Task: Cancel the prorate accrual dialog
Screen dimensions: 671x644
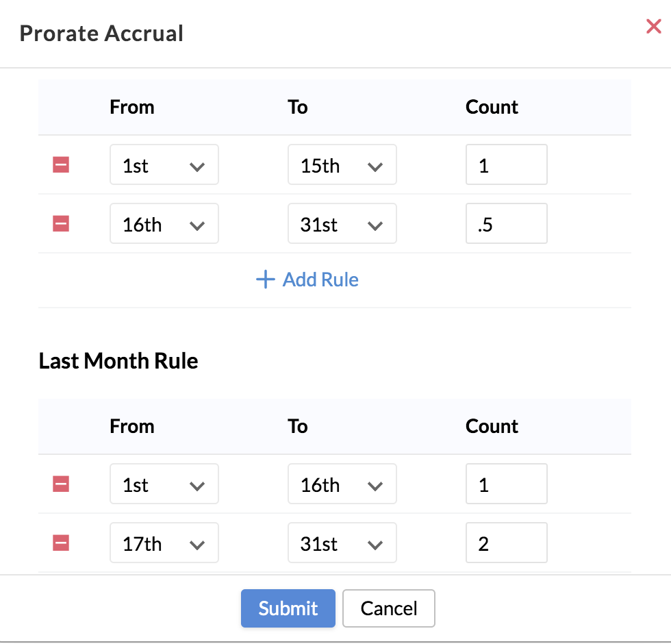Action: 388,608
